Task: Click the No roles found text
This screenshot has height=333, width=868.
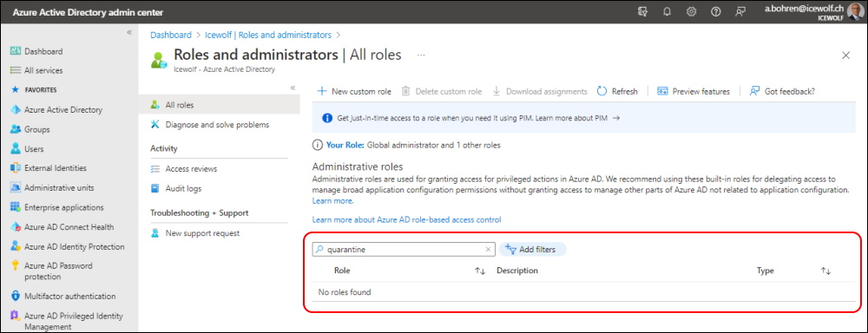Action: coord(345,292)
